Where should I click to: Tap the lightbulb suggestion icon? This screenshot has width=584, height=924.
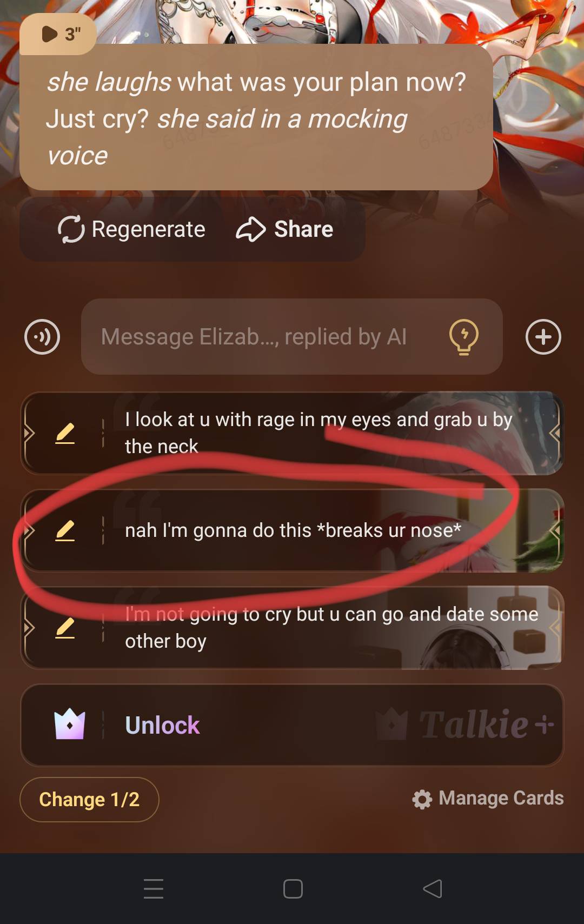(464, 337)
